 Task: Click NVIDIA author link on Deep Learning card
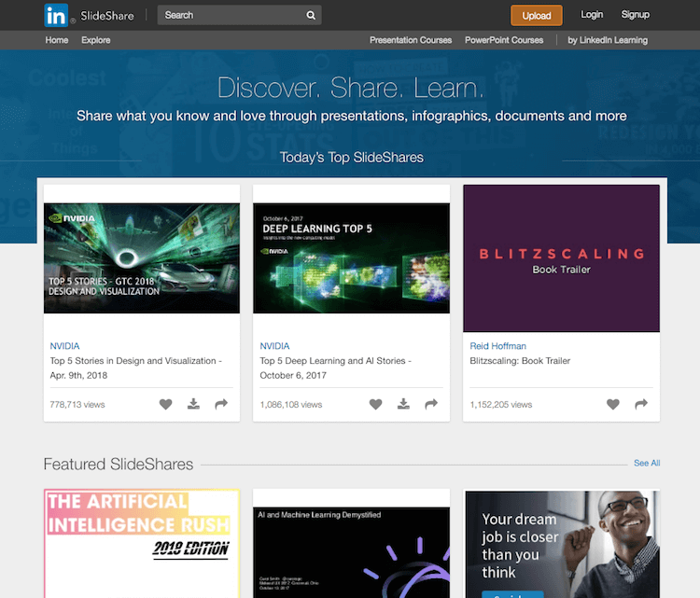click(x=274, y=346)
